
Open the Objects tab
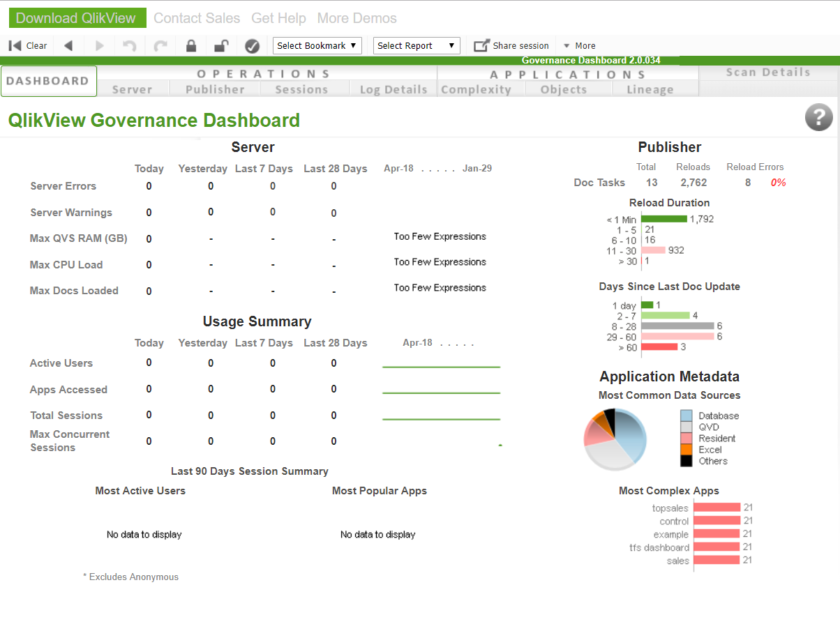[x=564, y=89]
